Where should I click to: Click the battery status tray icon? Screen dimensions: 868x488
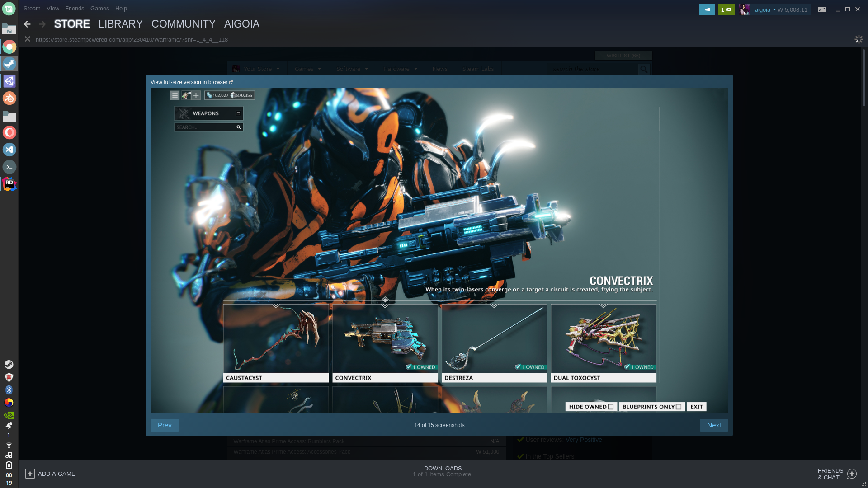[9, 465]
